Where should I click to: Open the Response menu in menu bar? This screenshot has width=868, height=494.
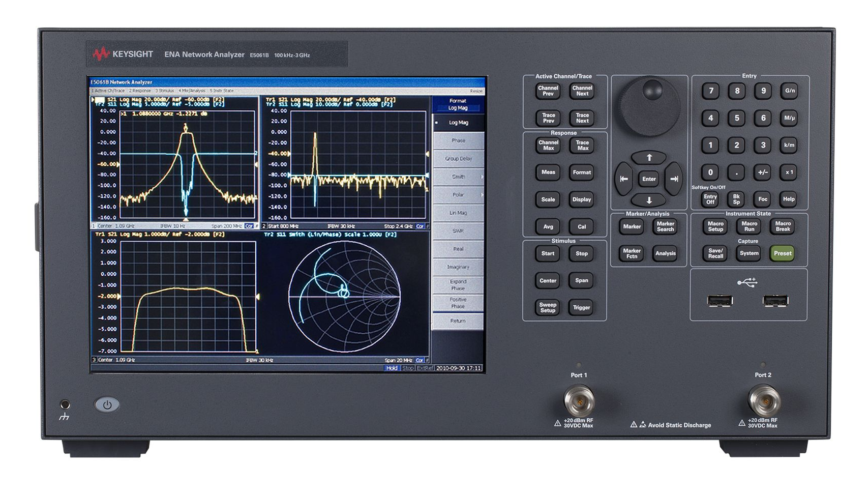140,91
